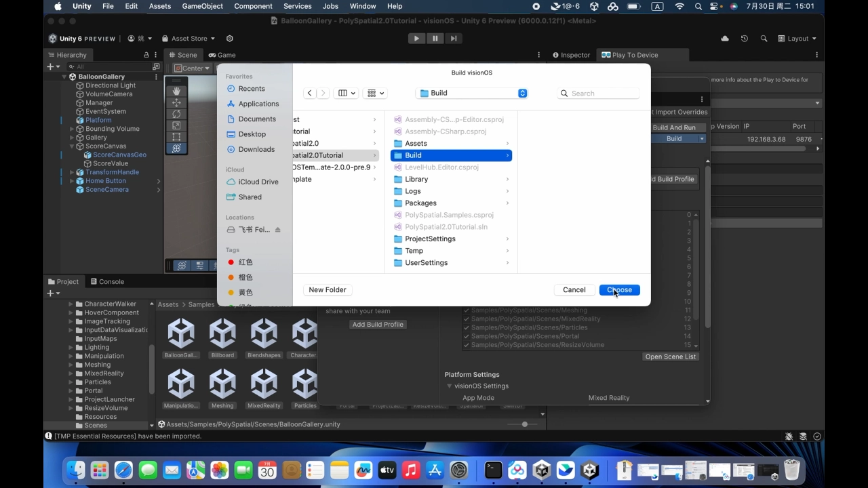Expand TransformHandle in Hierarchy
This screenshot has height=488, width=868.
(72, 172)
